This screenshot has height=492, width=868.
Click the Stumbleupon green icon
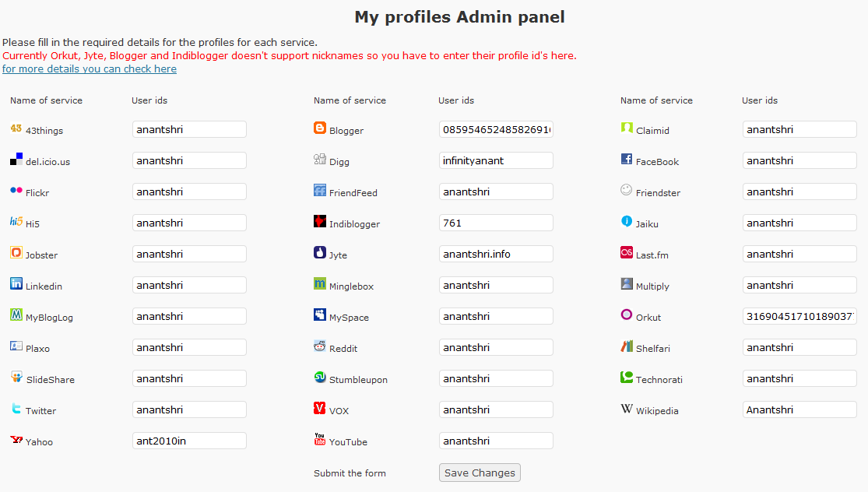[x=319, y=378]
